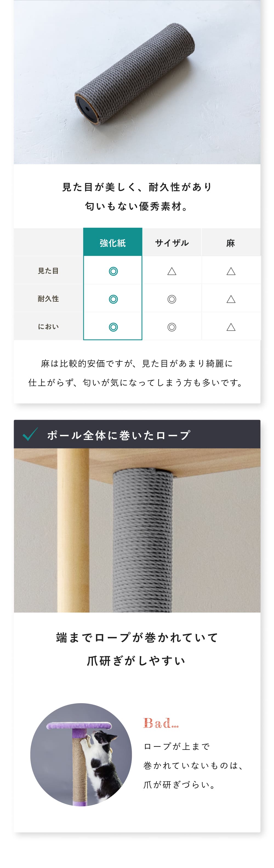Select the サイザル column header
The height and width of the screenshot is (868, 274).
pos(172,242)
